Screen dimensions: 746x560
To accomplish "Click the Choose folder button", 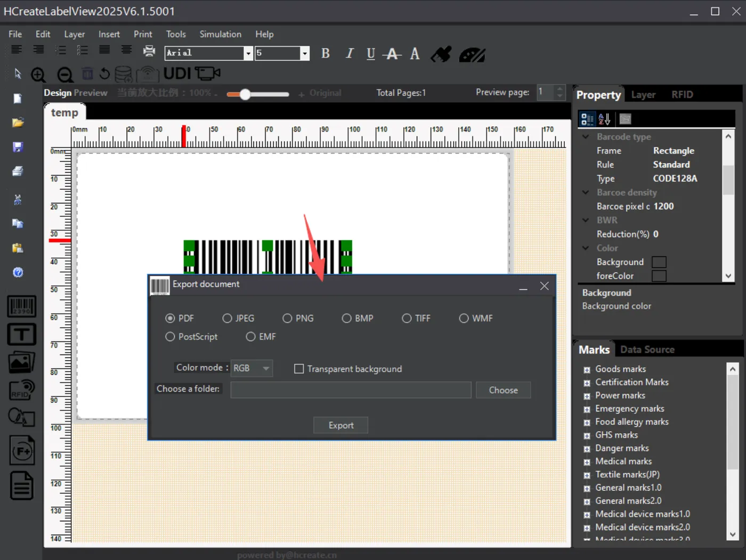I will [503, 390].
